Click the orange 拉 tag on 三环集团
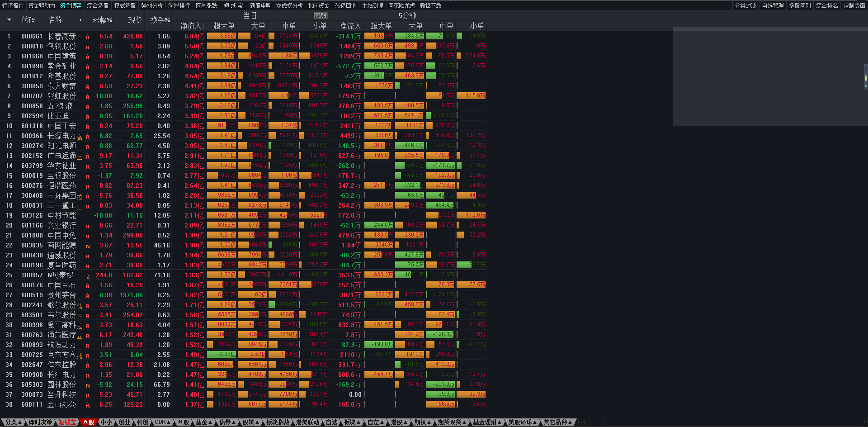 pyautogui.click(x=80, y=197)
